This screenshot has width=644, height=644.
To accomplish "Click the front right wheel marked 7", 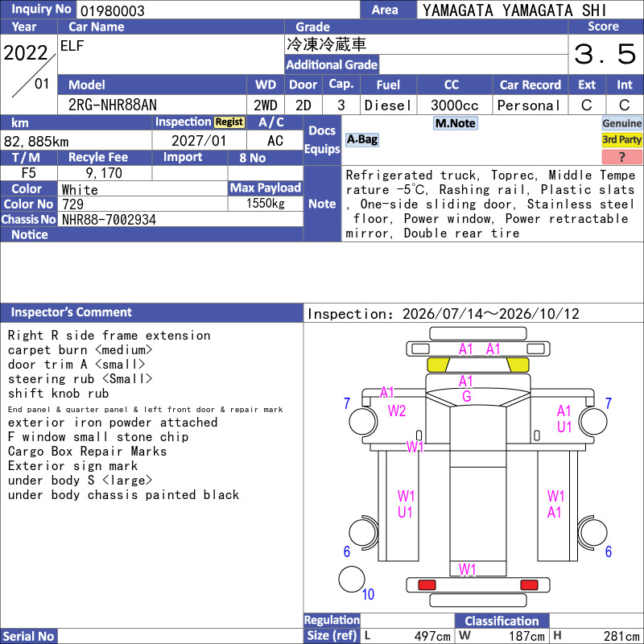I will pyautogui.click(x=593, y=421).
